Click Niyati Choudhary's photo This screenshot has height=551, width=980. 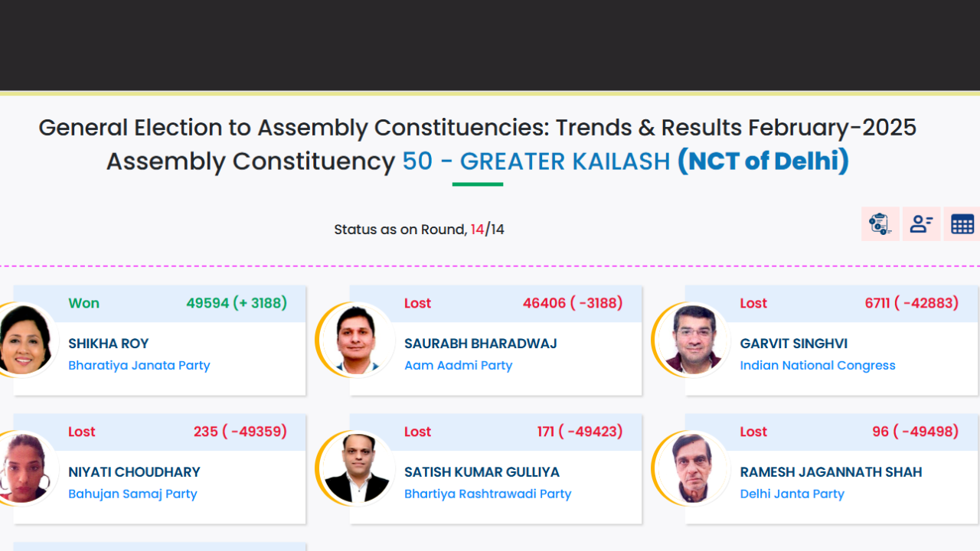(x=27, y=469)
